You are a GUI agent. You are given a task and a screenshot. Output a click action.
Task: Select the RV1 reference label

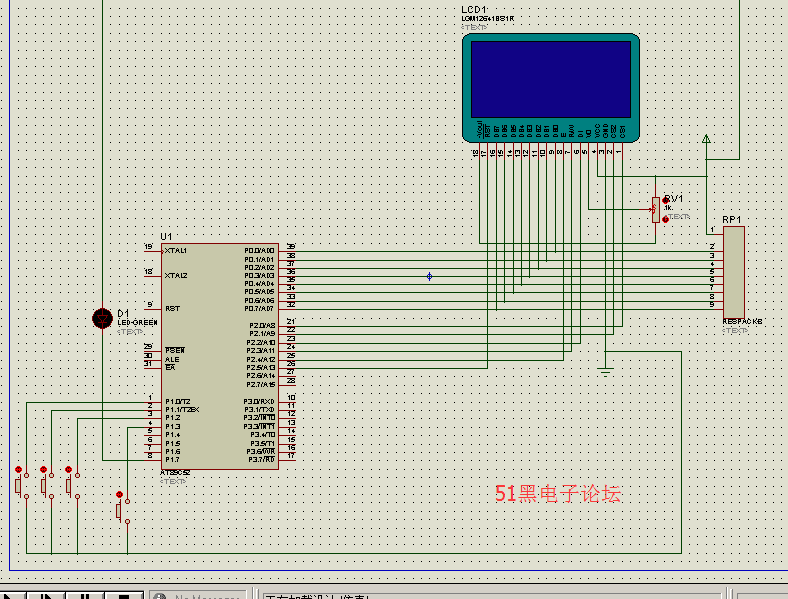[x=674, y=198]
